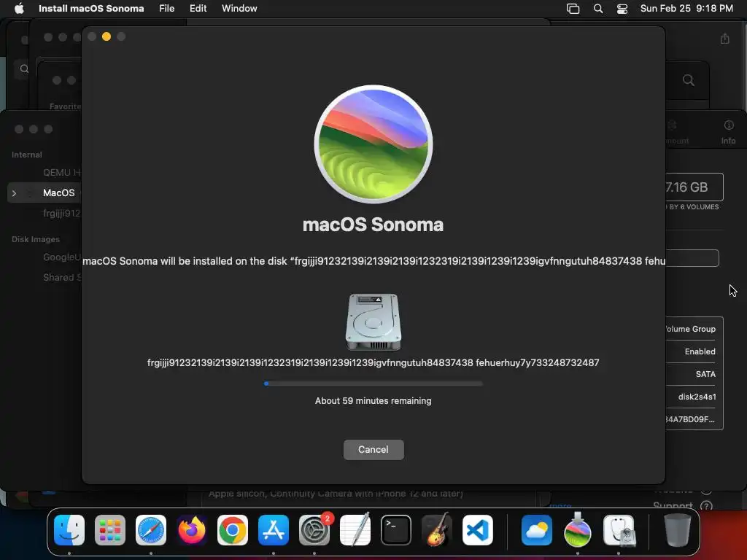Open Terminal from the Dock
The height and width of the screenshot is (560, 747).
click(396, 530)
